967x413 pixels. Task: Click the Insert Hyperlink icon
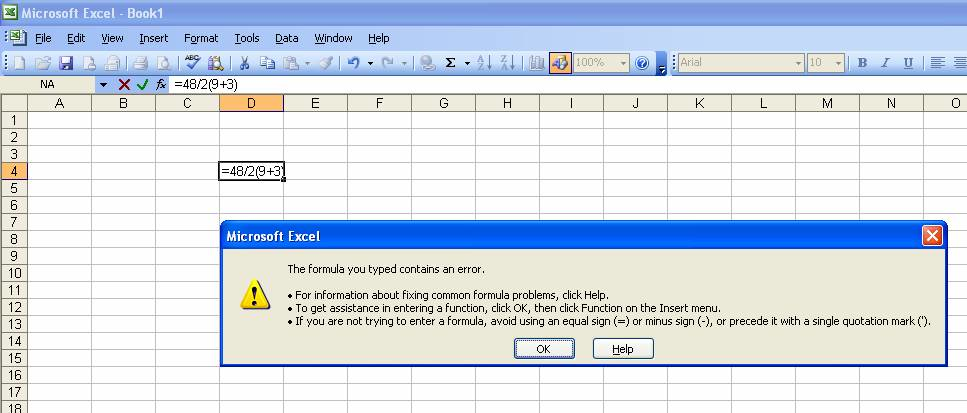coord(427,63)
